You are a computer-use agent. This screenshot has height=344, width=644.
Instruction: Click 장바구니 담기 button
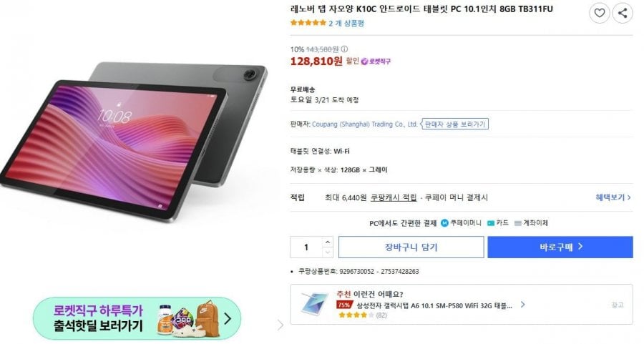(411, 247)
